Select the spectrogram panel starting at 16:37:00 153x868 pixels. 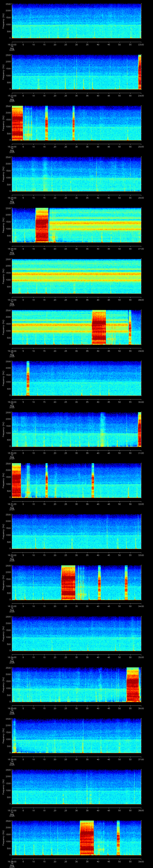pos(76,787)
